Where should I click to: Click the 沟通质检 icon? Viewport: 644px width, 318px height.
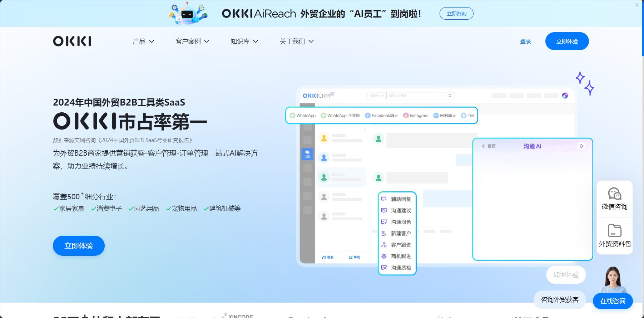[x=384, y=268]
